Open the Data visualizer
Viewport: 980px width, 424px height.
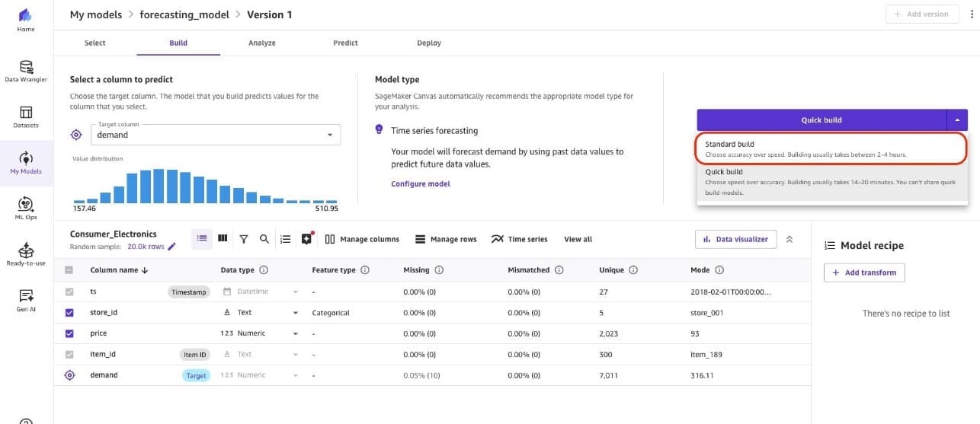point(735,239)
